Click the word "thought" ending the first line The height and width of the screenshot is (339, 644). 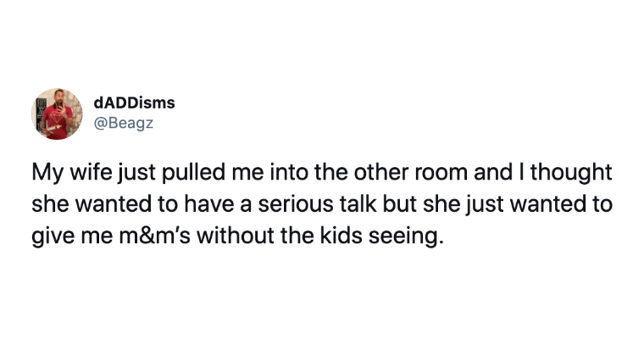coord(571,173)
